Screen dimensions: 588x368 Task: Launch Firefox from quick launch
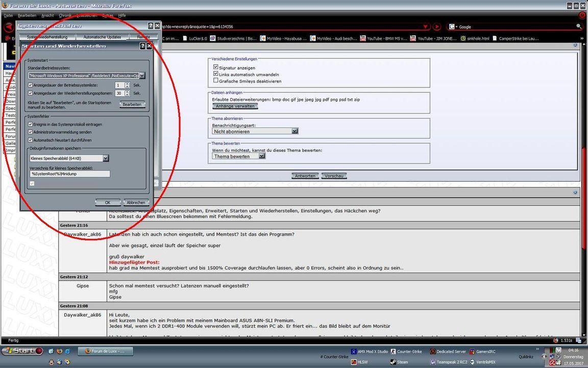(x=59, y=351)
